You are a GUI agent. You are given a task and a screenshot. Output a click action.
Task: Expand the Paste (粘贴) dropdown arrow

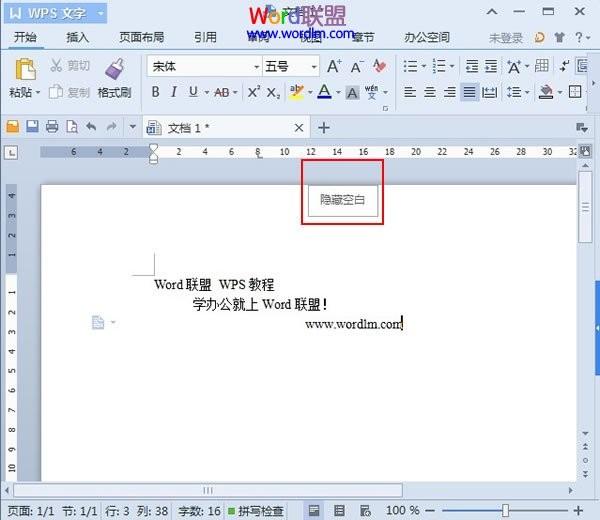[x=38, y=93]
